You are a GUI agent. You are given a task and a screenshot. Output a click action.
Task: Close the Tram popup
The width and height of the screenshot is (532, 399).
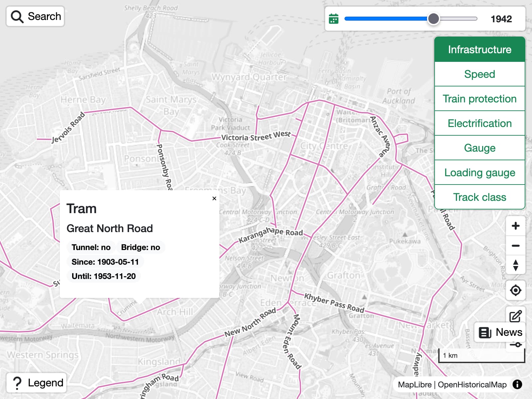(214, 199)
